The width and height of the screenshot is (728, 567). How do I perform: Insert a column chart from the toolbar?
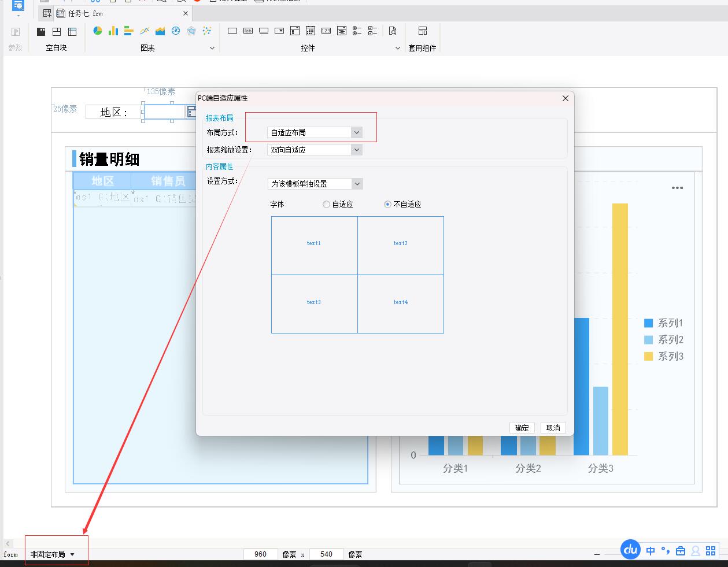pyautogui.click(x=113, y=31)
